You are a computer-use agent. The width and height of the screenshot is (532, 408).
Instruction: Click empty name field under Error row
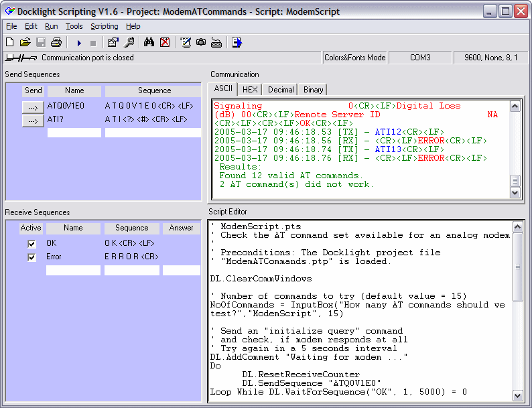[73, 270]
